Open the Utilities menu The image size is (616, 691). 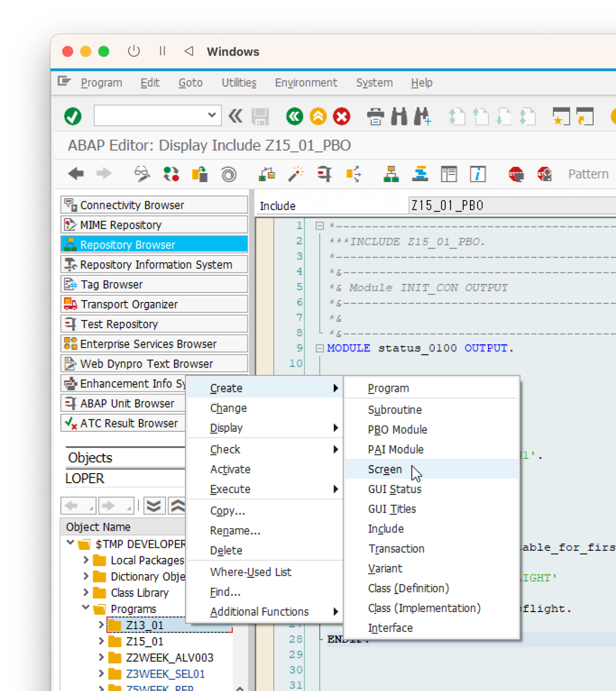coord(239,83)
